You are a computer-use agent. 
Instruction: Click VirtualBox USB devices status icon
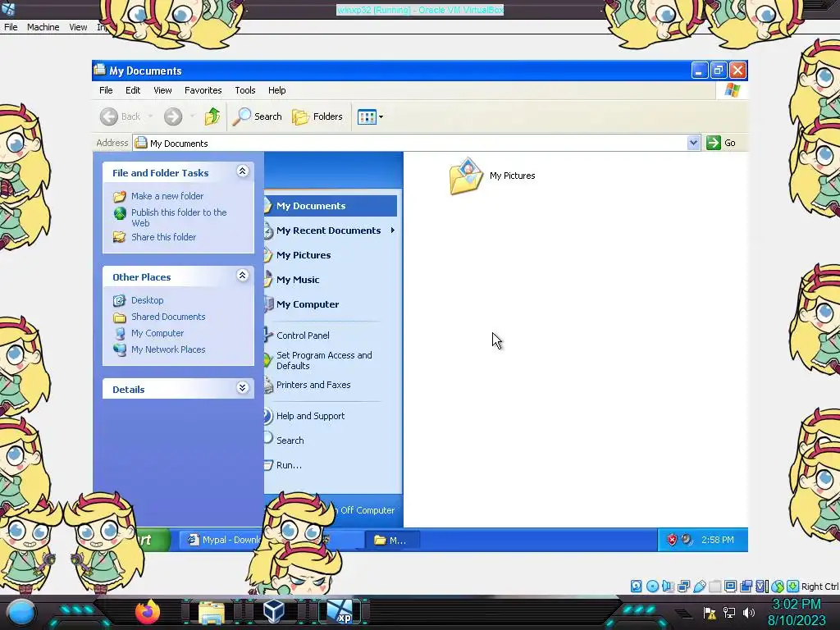tap(699, 586)
